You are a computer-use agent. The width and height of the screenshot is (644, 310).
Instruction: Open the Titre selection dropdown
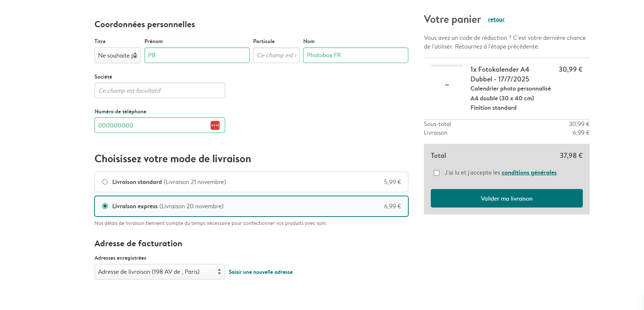point(117,55)
